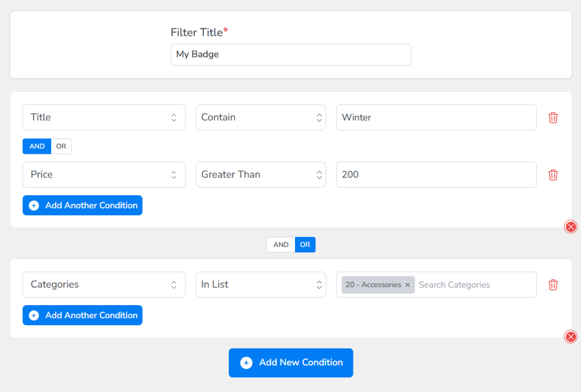
Task: Click plus icon in Add New Condition
Action: tap(246, 363)
